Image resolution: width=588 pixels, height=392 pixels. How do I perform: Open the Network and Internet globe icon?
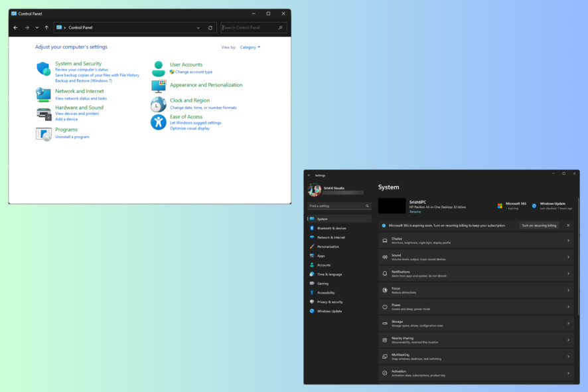pyautogui.click(x=44, y=94)
